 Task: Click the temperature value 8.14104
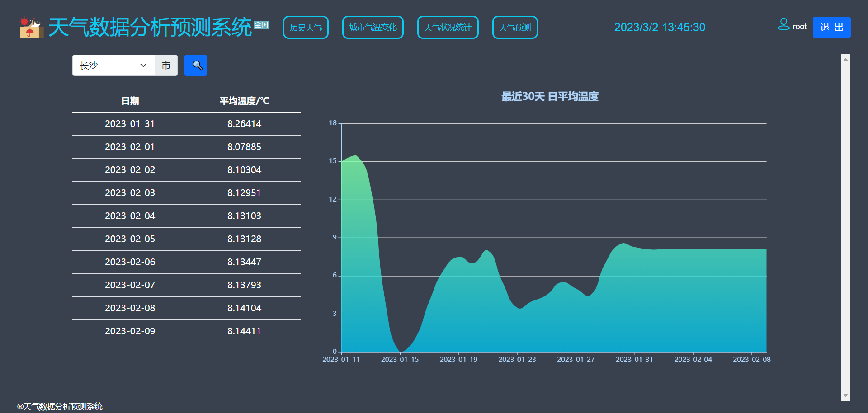coord(244,308)
